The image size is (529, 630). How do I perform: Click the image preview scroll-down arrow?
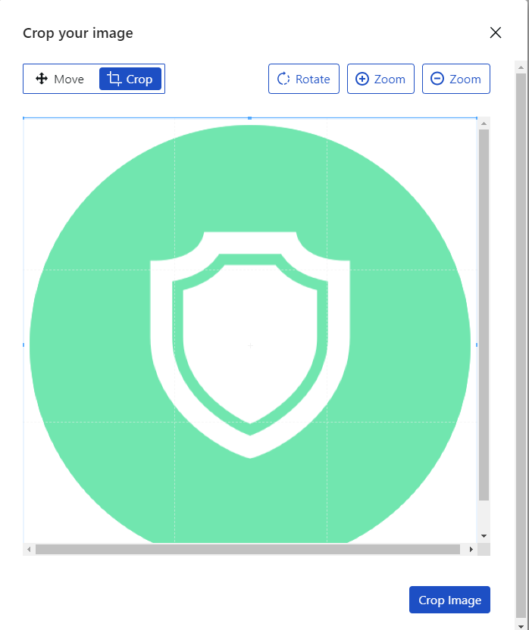click(484, 536)
